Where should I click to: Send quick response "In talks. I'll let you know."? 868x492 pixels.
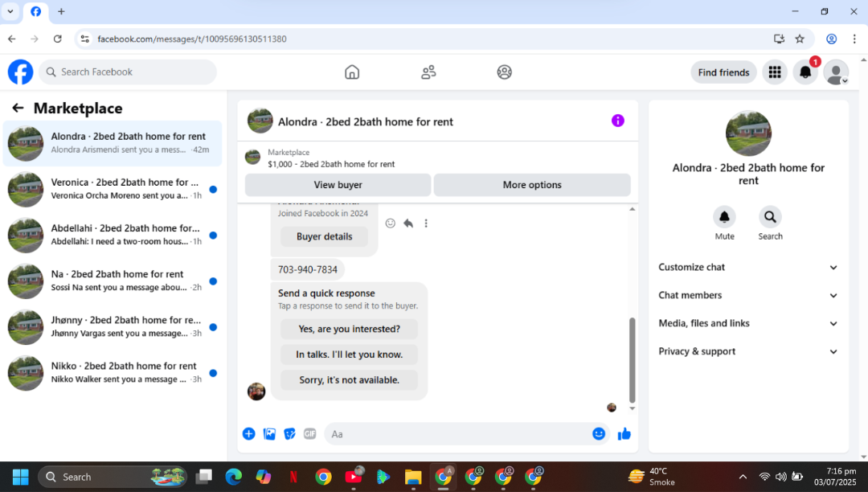[x=349, y=355]
